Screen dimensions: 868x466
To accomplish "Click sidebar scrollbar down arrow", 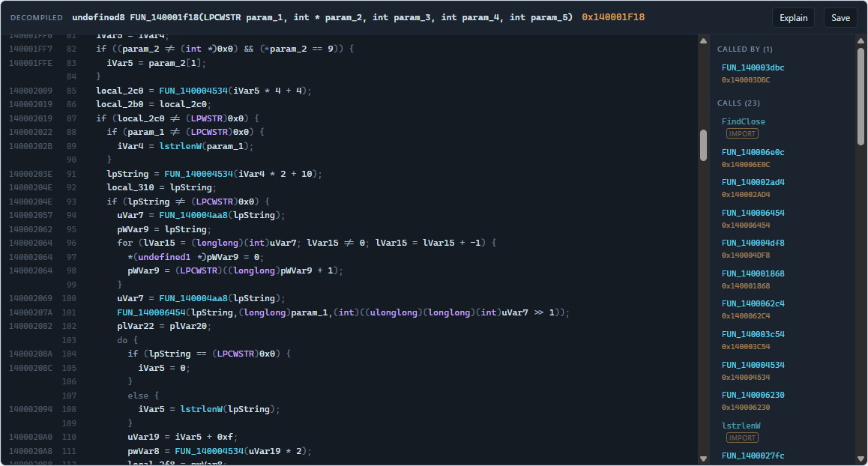I will (861, 459).
